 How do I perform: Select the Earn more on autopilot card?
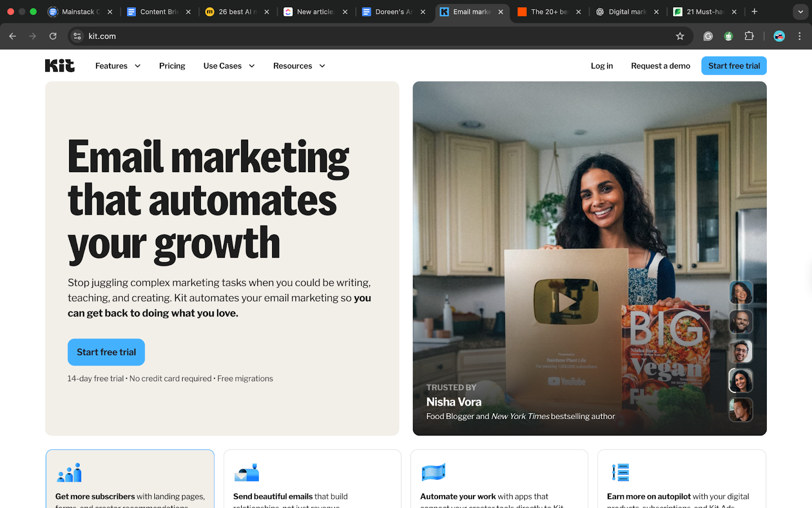point(682,479)
